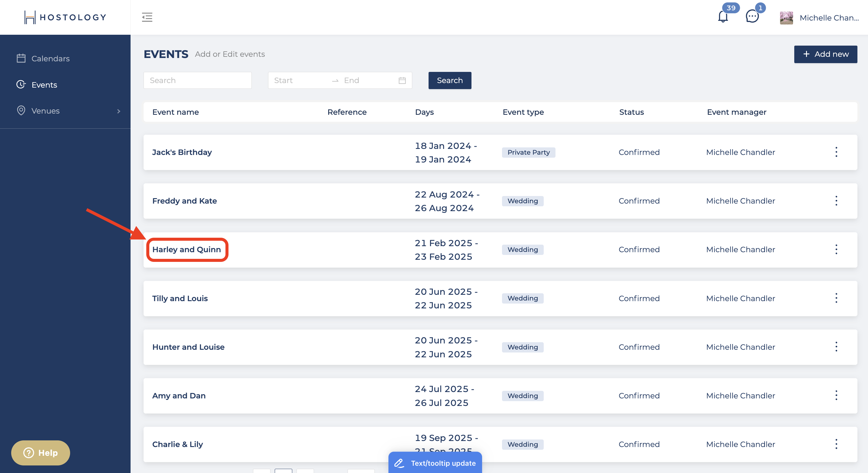
Task: Open actions menu for Amy and Dan row
Action: [836, 396]
